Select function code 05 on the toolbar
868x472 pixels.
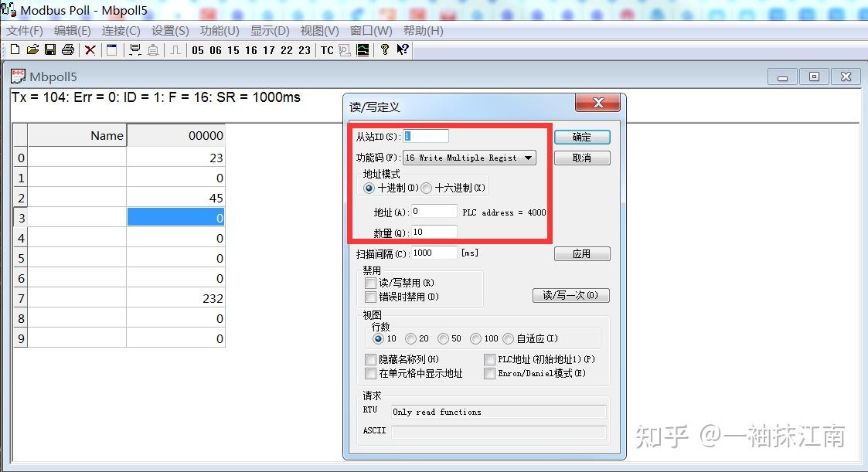198,50
